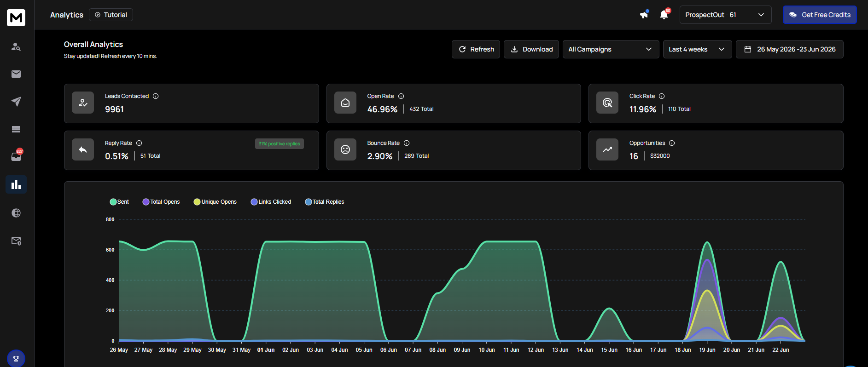The image size is (868, 367).
Task: Open the email verification envelope shield icon
Action: [x=16, y=241]
